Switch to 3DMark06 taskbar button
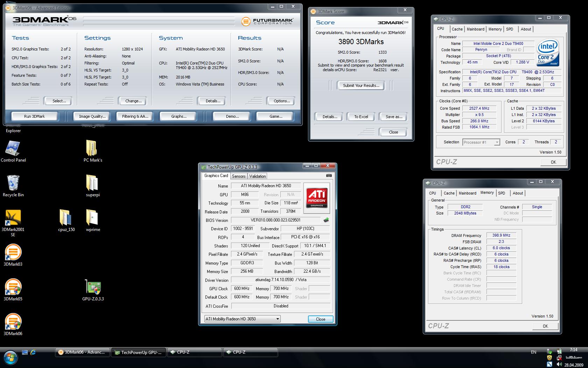 [83, 352]
